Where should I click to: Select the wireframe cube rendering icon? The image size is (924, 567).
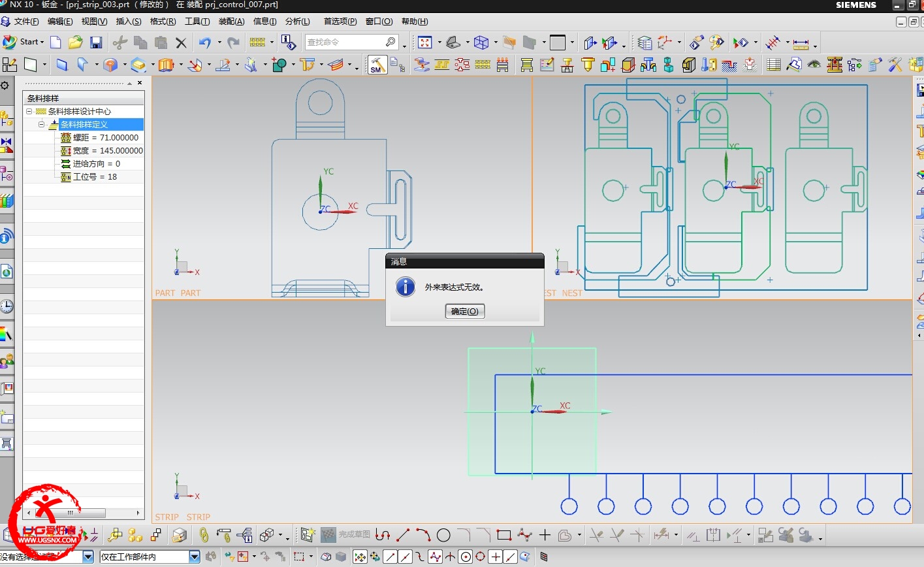pyautogui.click(x=481, y=42)
